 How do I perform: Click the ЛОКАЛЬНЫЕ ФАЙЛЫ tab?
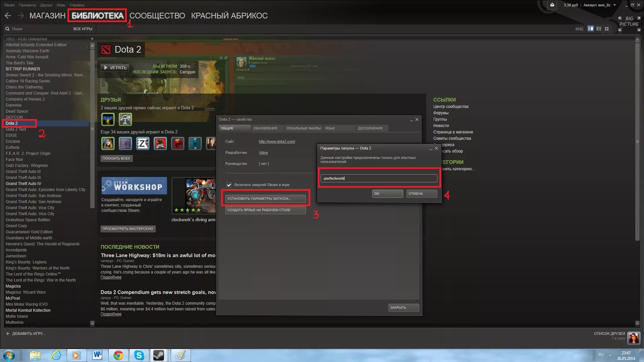coord(303,128)
